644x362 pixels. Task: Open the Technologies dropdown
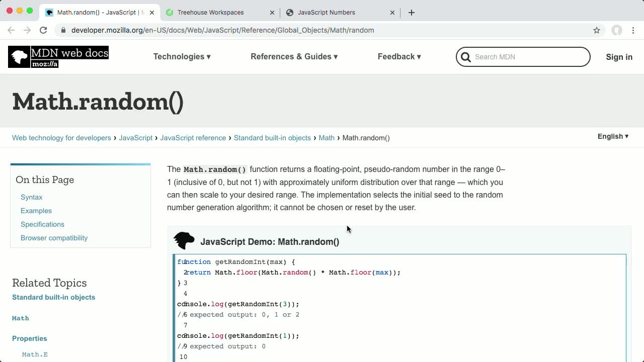[x=182, y=57]
